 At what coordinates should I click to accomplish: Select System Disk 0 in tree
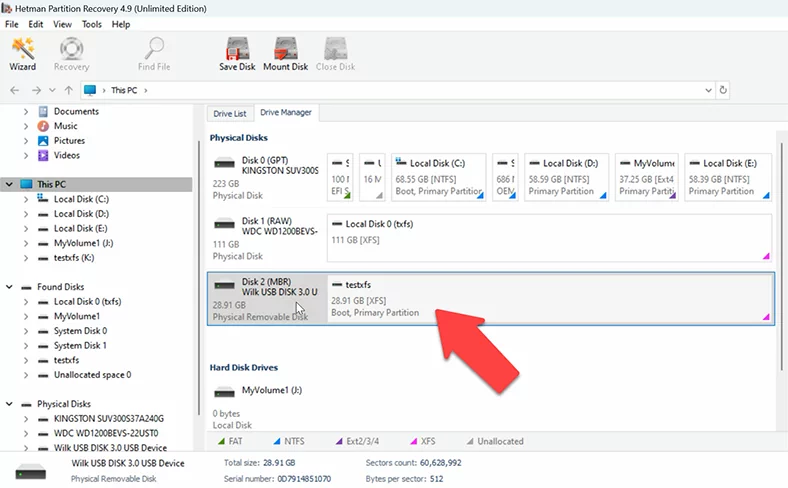tap(80, 331)
